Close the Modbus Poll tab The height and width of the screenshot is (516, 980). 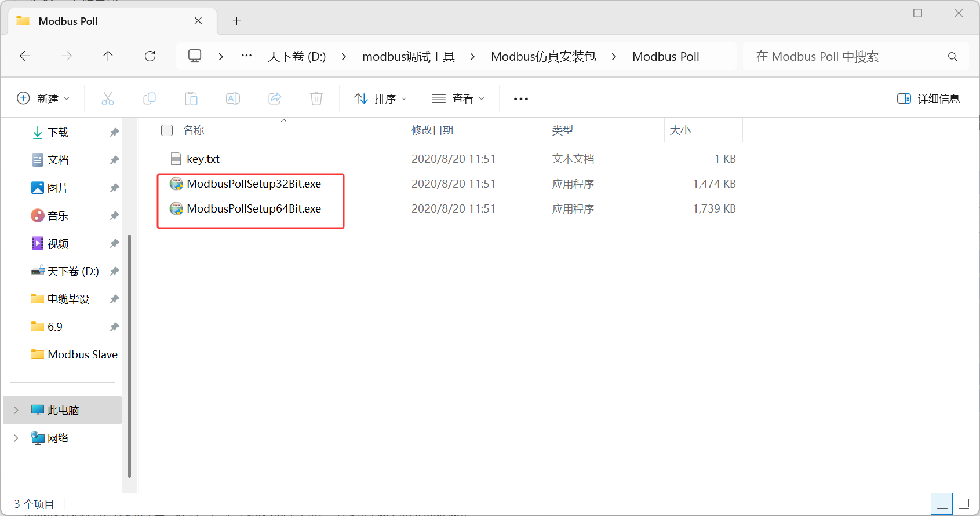(198, 21)
